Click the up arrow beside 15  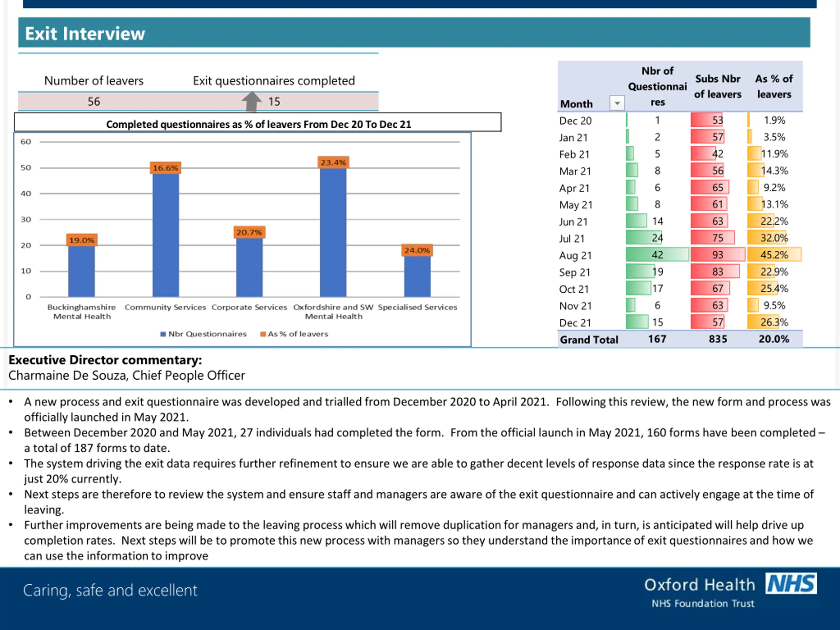point(251,101)
